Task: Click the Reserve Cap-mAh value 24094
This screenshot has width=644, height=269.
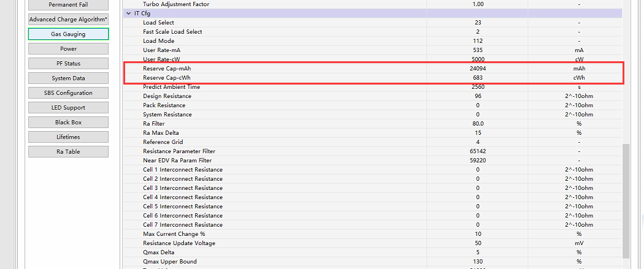Action: (477, 69)
